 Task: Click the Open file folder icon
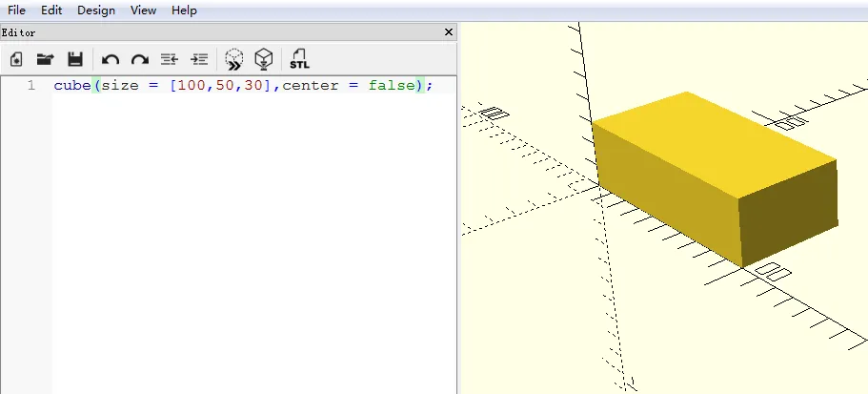tap(46, 59)
